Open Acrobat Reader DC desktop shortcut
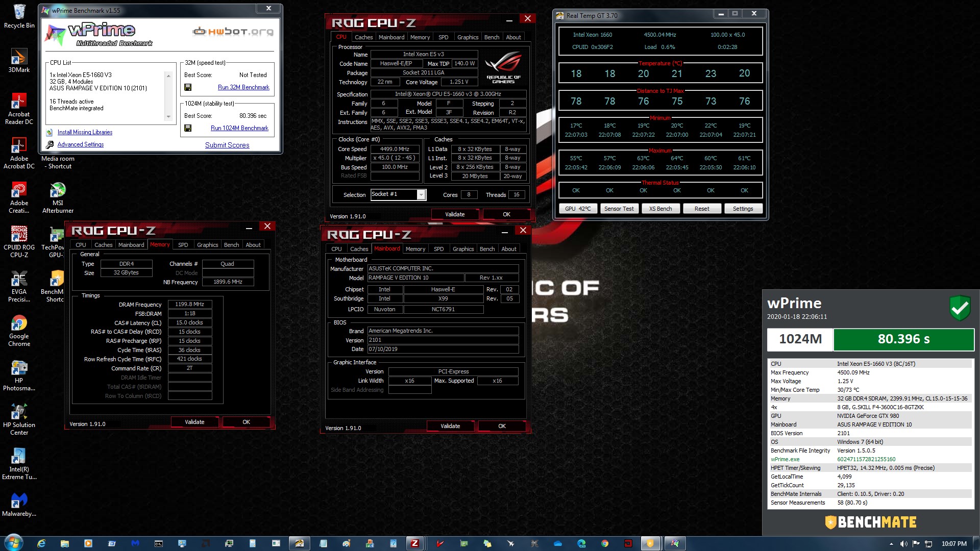 [19, 109]
